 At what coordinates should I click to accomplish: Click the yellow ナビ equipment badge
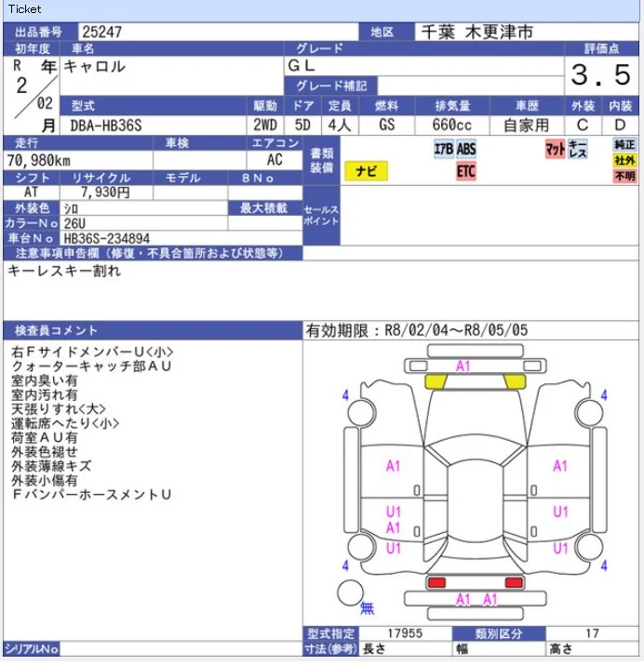pyautogui.click(x=366, y=171)
